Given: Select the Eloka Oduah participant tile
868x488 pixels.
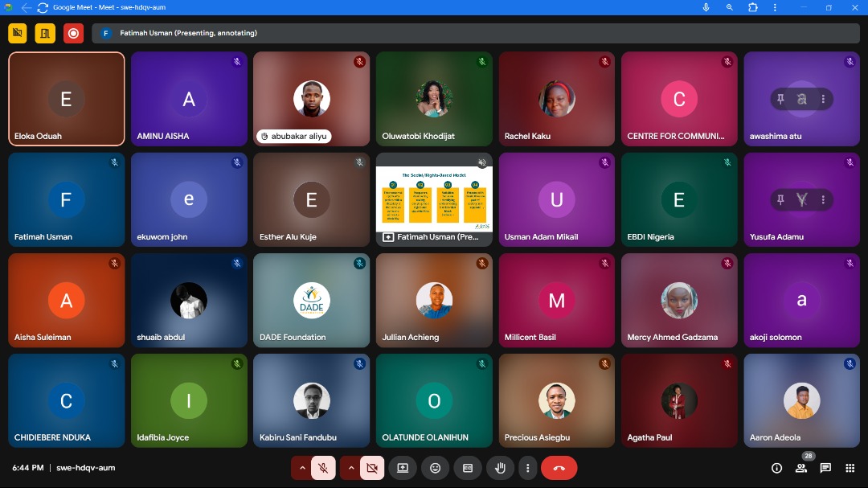Looking at the screenshot, I should click(67, 99).
